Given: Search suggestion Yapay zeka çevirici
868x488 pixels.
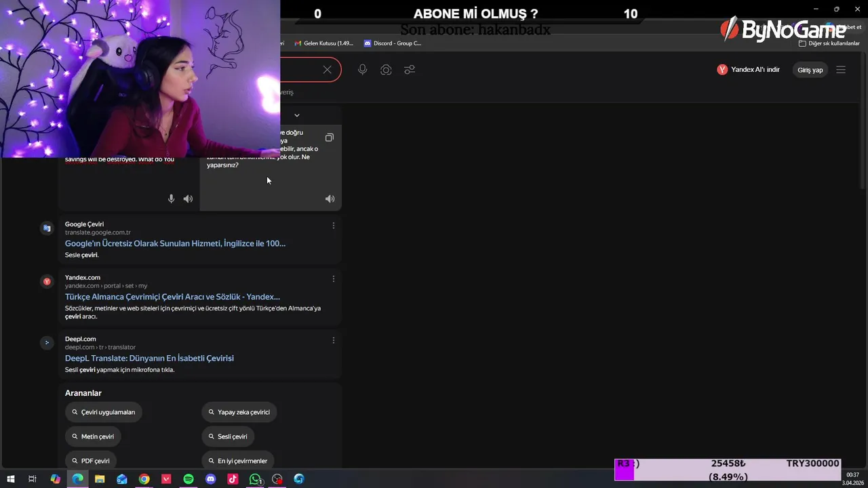Looking at the screenshot, I should [239, 412].
